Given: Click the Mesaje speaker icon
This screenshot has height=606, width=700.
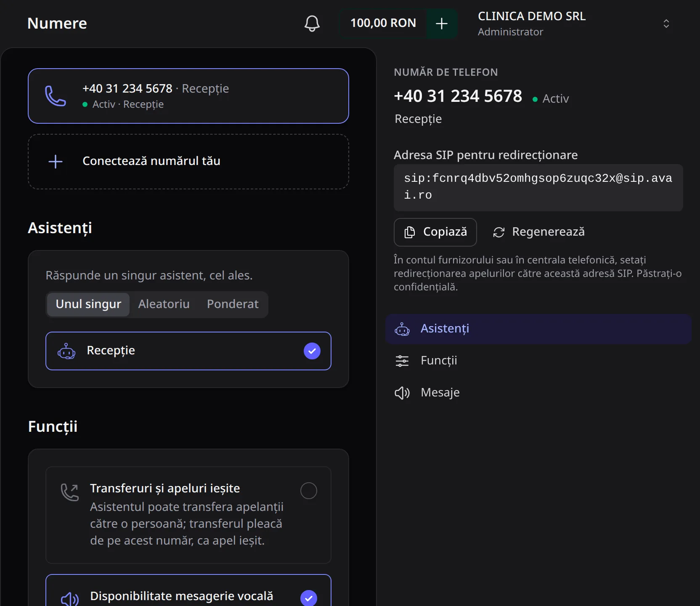Looking at the screenshot, I should [x=402, y=393].
